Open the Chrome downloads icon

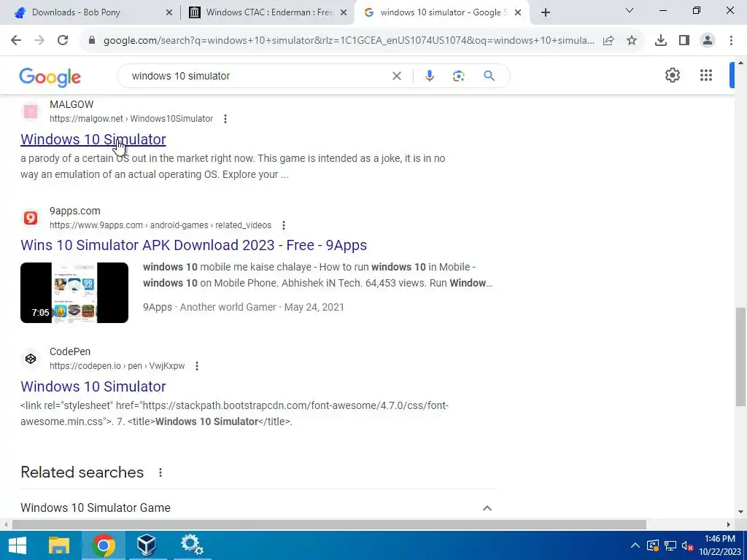[661, 41]
